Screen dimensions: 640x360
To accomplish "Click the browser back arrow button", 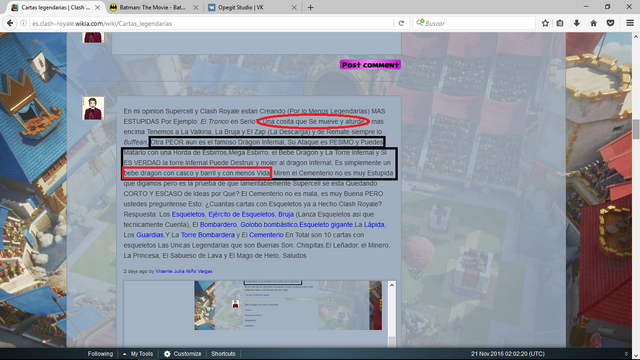I will (10, 23).
